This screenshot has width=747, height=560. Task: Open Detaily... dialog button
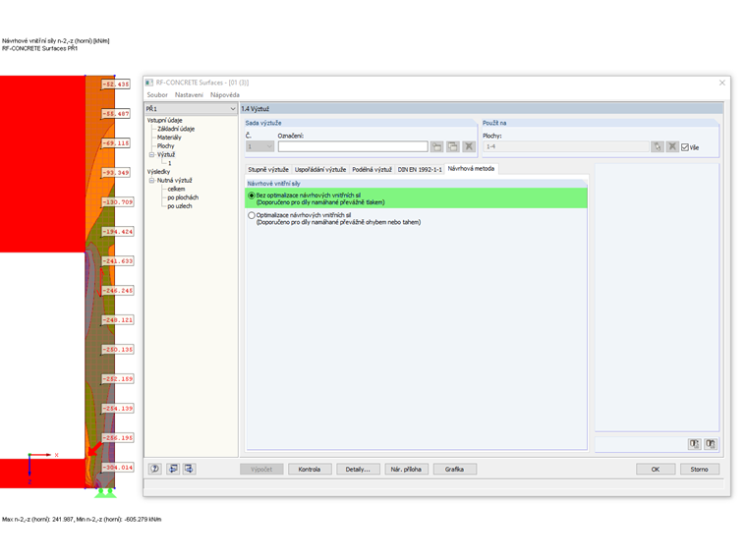click(358, 469)
